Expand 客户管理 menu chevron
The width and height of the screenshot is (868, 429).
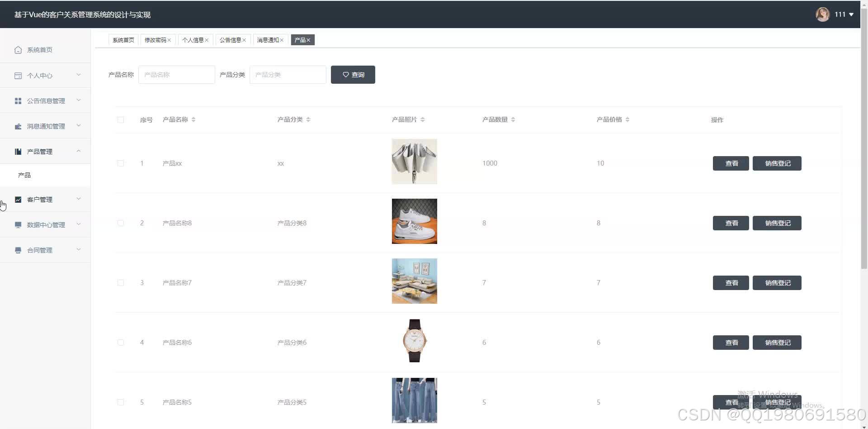pyautogui.click(x=79, y=199)
